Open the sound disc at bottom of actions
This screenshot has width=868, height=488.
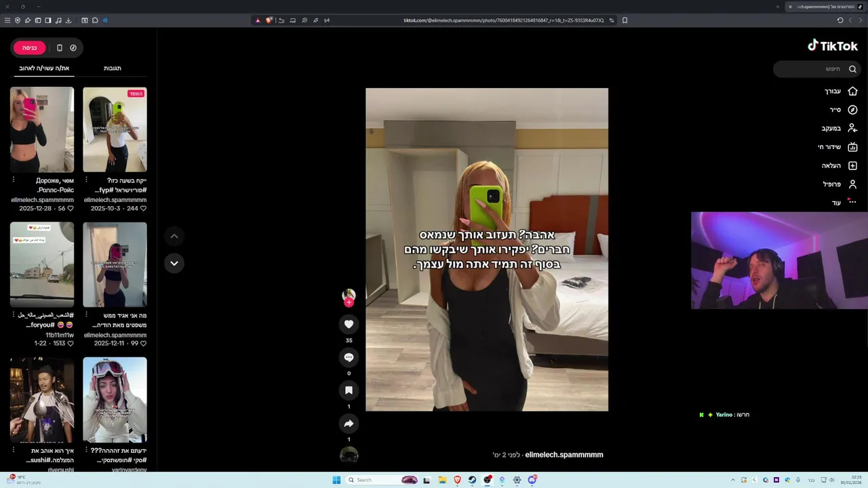(x=349, y=455)
